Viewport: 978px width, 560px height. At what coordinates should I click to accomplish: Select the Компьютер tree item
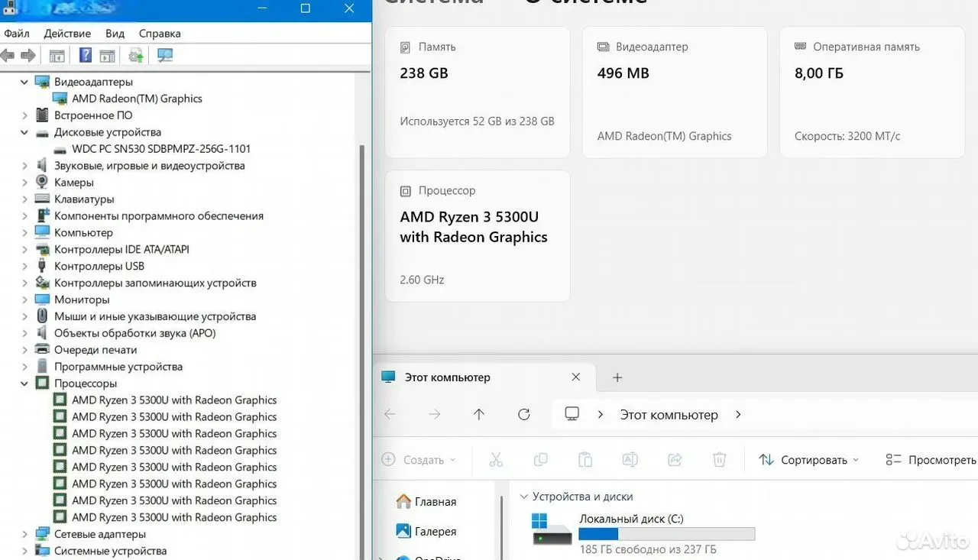click(83, 233)
